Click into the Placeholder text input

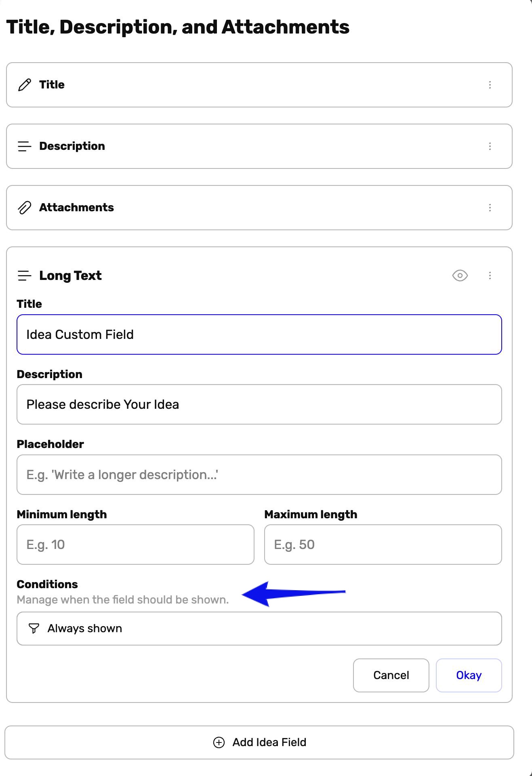pyautogui.click(x=259, y=475)
